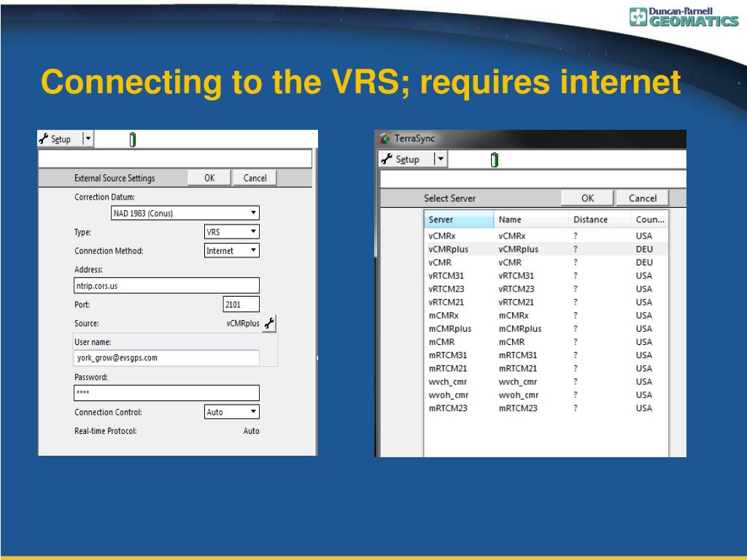The height and width of the screenshot is (560, 747).
Task: Select wvoh_cmr server row
Action: pos(546,395)
